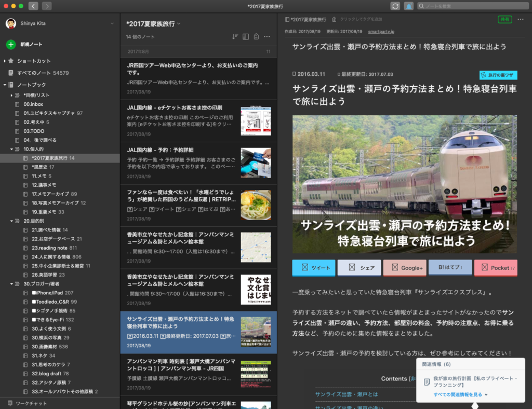
Task: Click the Pocket button in the article
Action: click(496, 268)
